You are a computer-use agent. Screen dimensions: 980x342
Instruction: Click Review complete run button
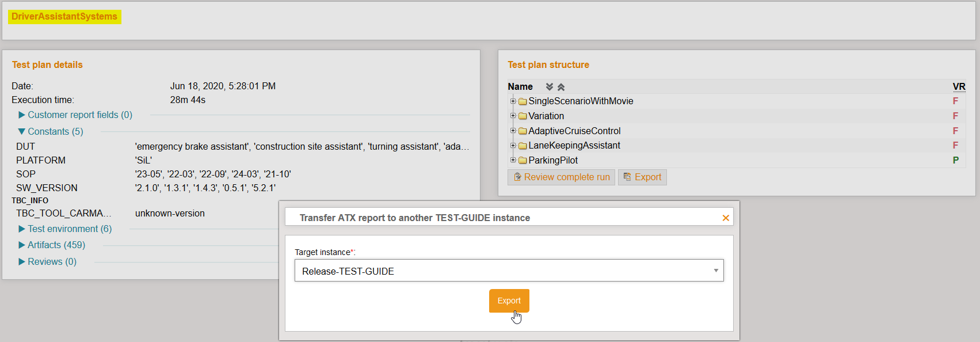[x=561, y=177]
